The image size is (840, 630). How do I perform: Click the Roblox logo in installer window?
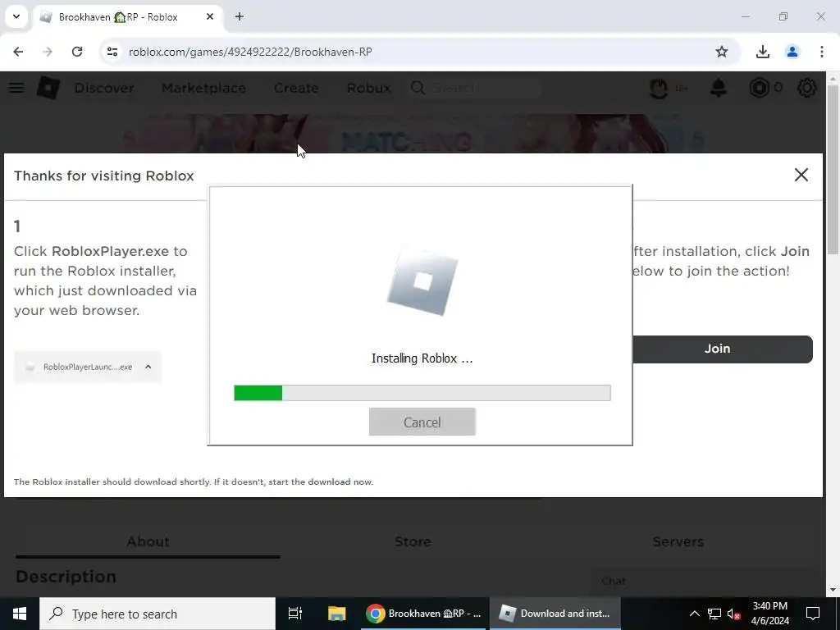(x=422, y=281)
